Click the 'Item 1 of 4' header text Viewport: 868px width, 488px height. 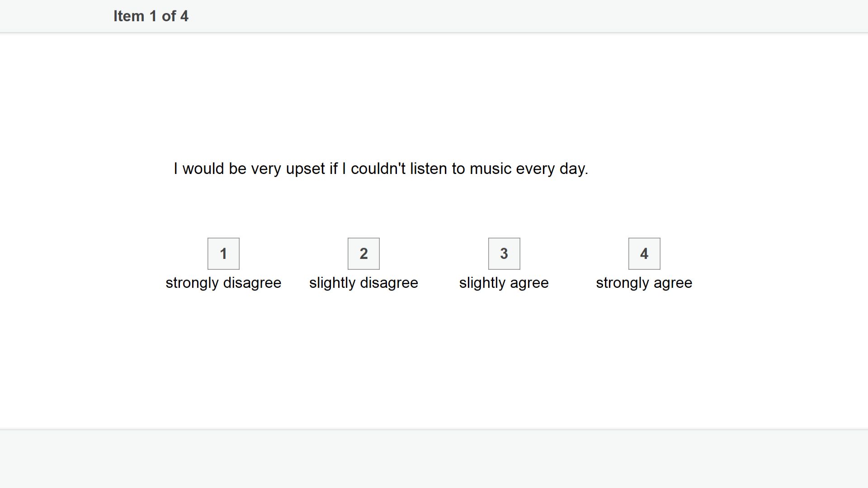[151, 16]
